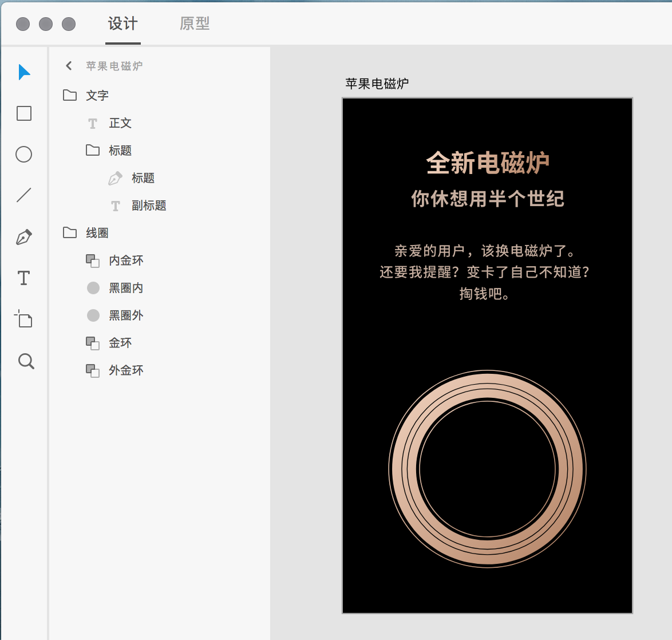This screenshot has height=640, width=672.
Task: Click the ellipse icon of 黑圈外
Action: pos(93,315)
